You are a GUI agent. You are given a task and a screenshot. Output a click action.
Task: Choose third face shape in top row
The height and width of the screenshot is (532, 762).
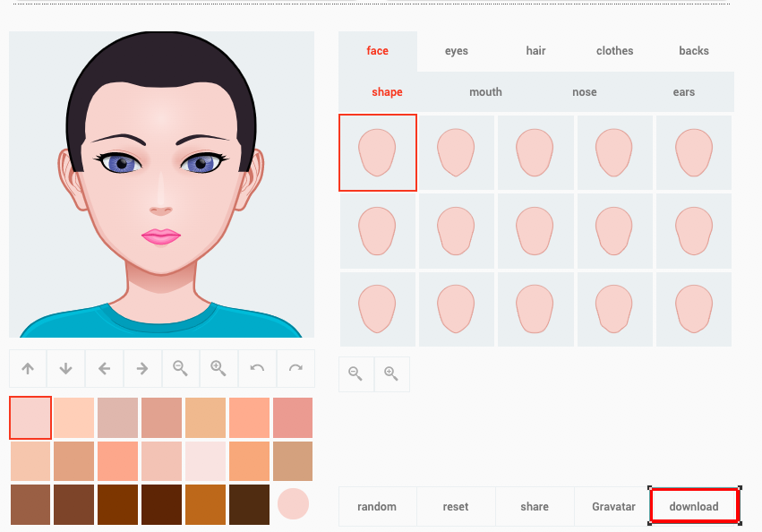[535, 152]
